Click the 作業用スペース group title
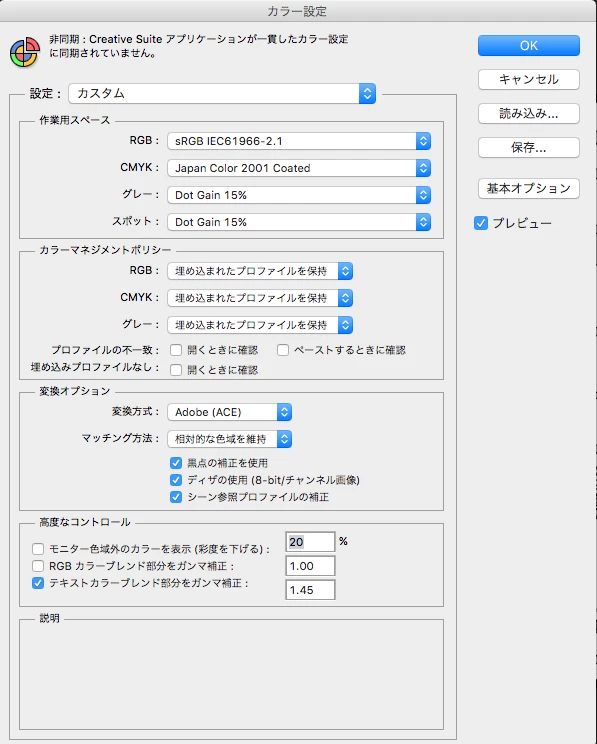597x744 pixels. click(75, 120)
